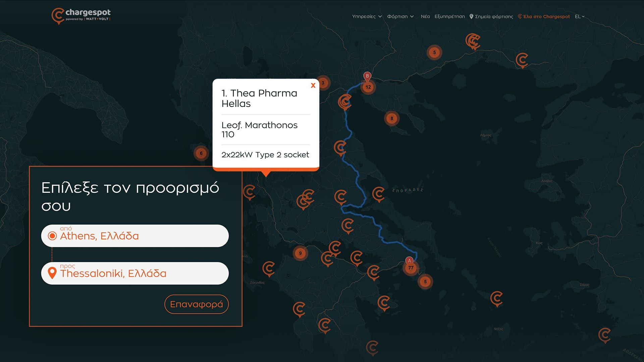The image size is (644, 362).
Task: Open the northern cluster marker labeled 5
Action: [434, 52]
